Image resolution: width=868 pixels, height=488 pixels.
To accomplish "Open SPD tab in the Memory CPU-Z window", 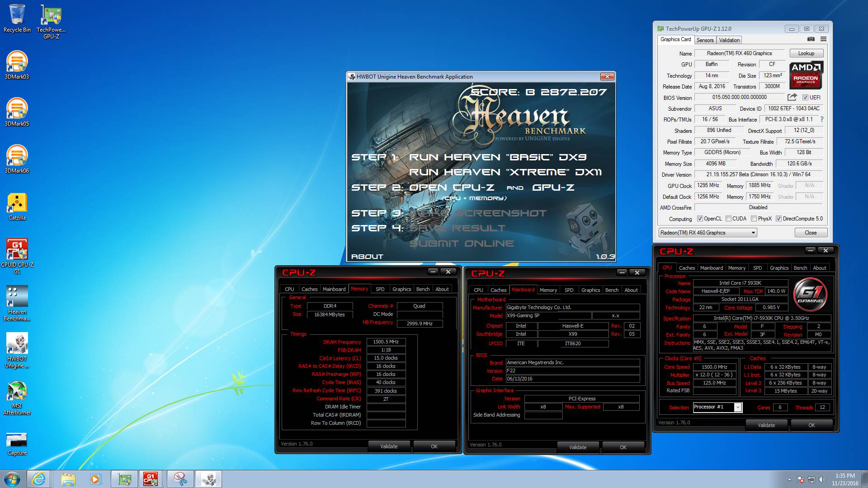I will point(380,289).
